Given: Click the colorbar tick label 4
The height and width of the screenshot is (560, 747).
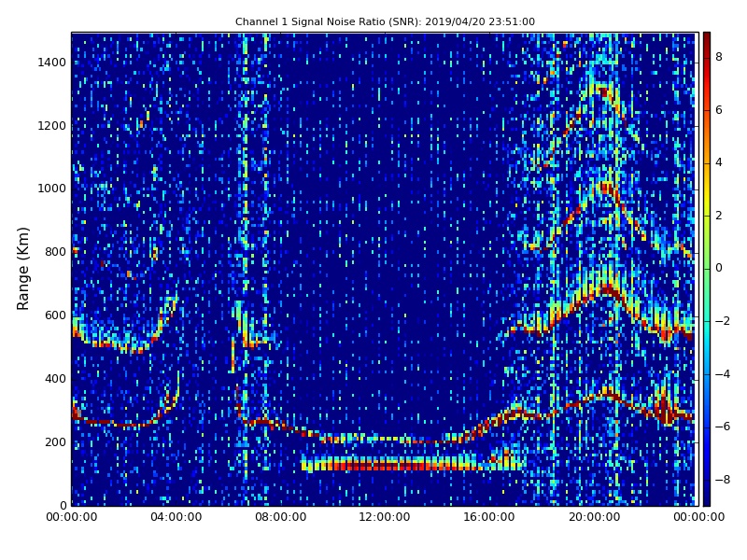Looking at the screenshot, I should pyautogui.click(x=719, y=162).
